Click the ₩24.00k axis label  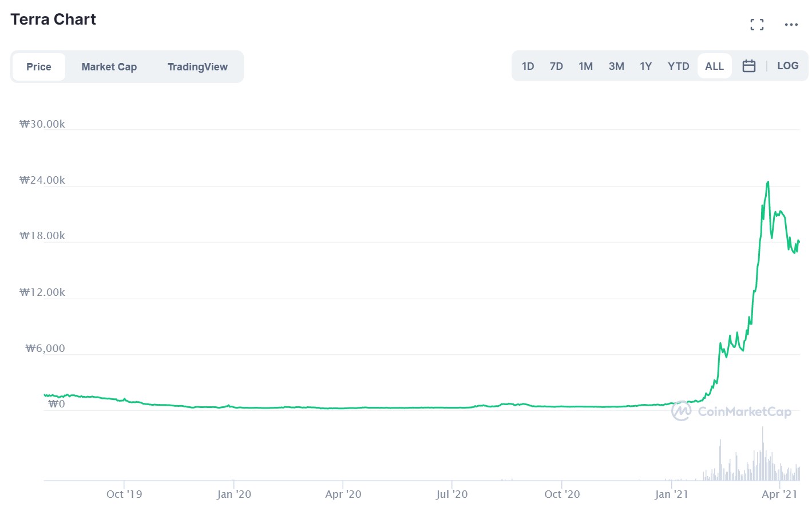(x=42, y=180)
